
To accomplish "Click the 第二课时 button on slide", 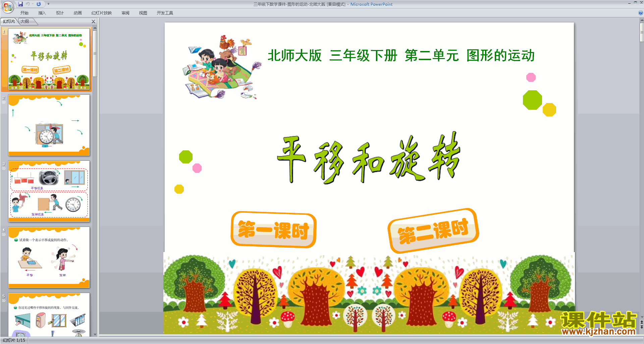I will pos(433,231).
